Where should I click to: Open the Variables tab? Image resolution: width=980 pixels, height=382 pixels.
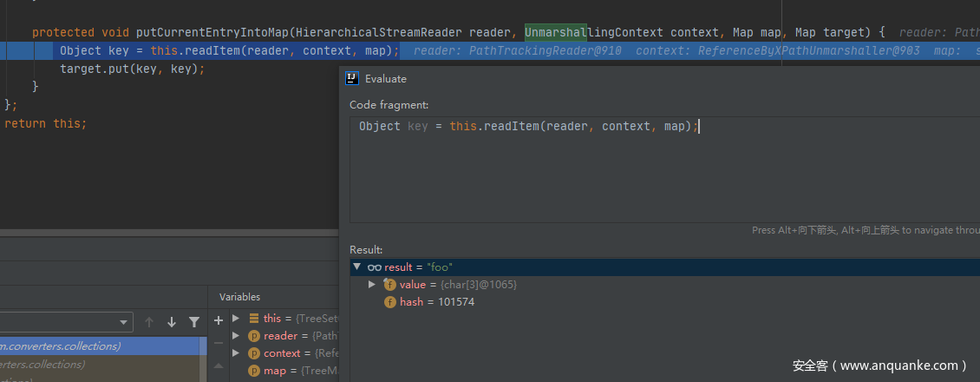pos(239,297)
